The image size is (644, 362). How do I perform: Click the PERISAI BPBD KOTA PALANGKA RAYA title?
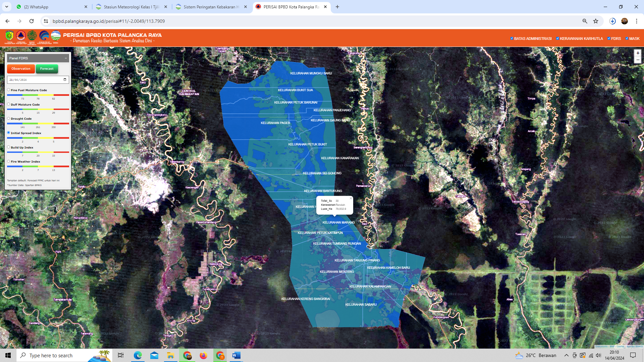pos(112,35)
